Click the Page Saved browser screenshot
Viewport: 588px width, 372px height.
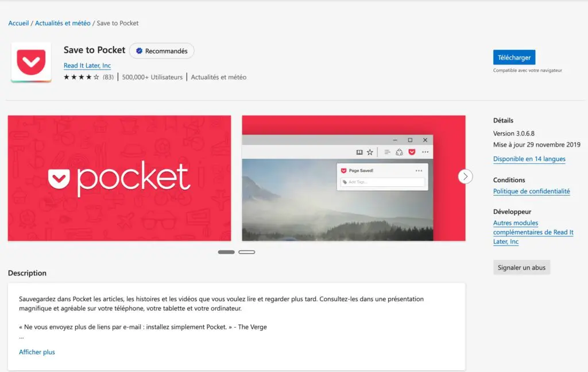pyautogui.click(x=354, y=178)
